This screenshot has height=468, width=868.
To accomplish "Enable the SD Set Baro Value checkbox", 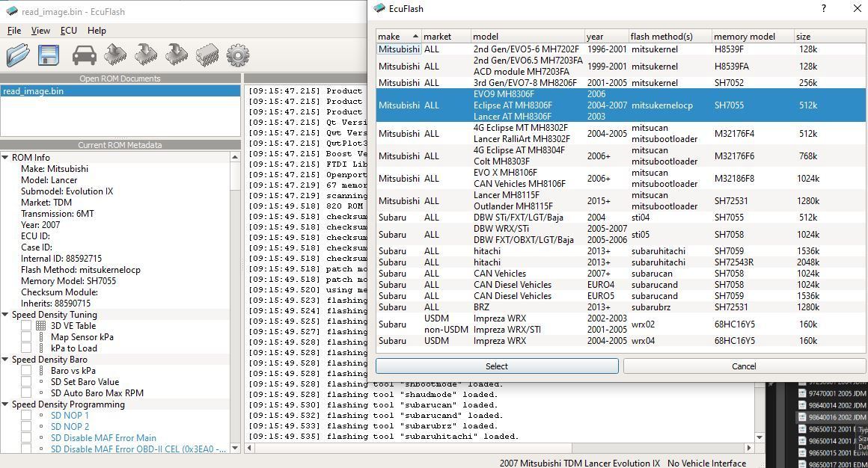I will click(x=26, y=382).
